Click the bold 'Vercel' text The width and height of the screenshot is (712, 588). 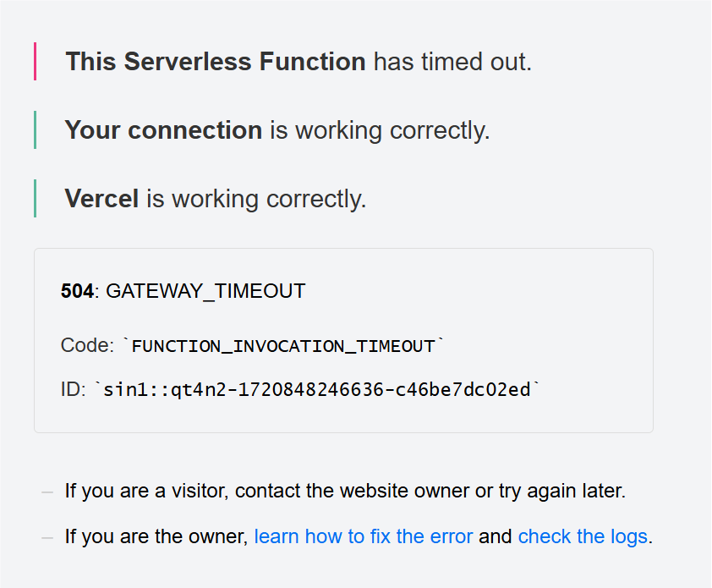pos(101,199)
